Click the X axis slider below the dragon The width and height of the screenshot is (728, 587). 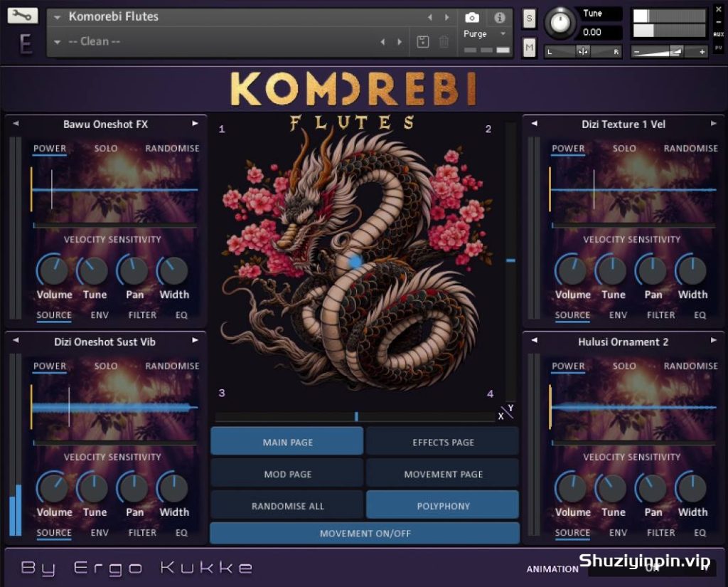[355, 416]
